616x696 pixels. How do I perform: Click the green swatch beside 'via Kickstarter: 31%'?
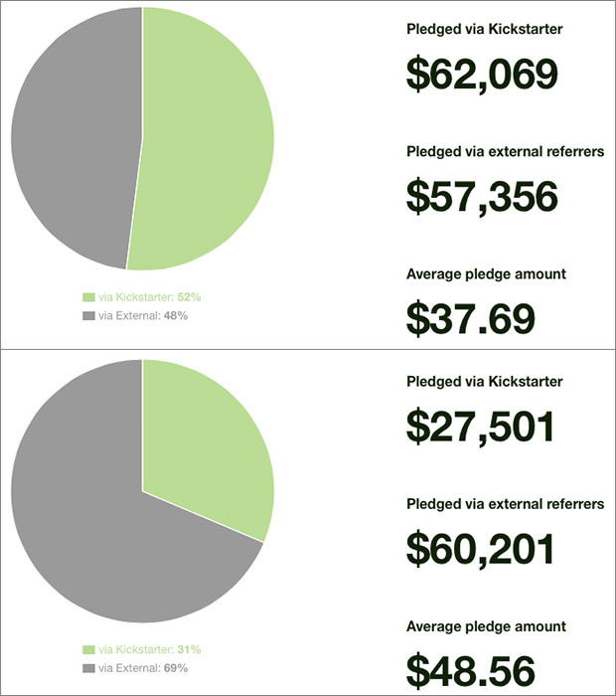click(88, 649)
